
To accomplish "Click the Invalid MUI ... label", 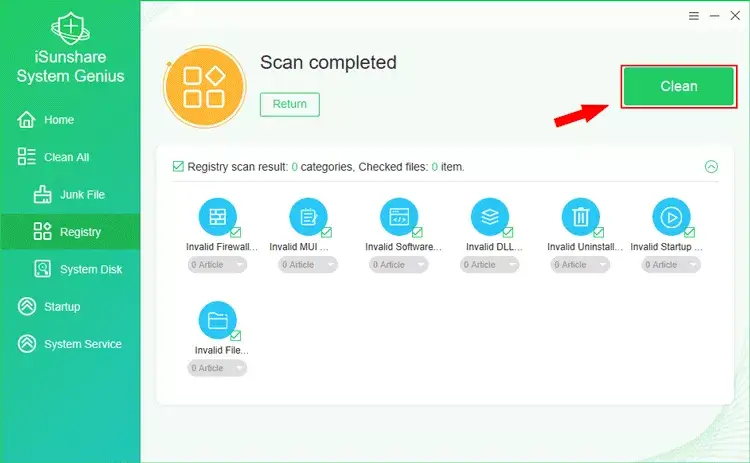I will coord(299,247).
